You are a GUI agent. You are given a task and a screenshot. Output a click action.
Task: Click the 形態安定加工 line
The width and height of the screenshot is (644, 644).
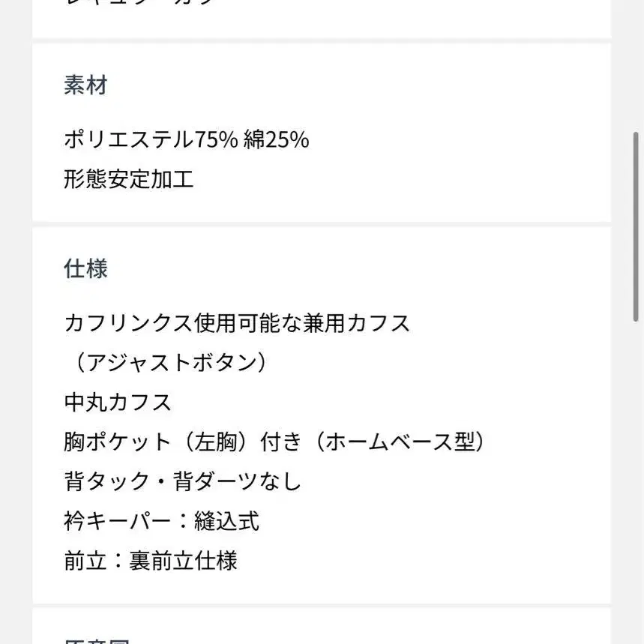[129, 179]
